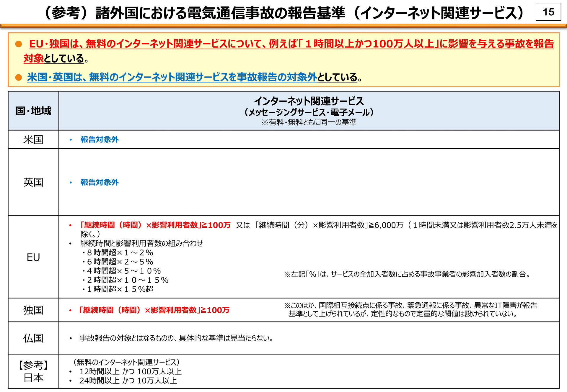Click the red formula in 独国 row
Screen dimensions: 567x392
pos(154,310)
